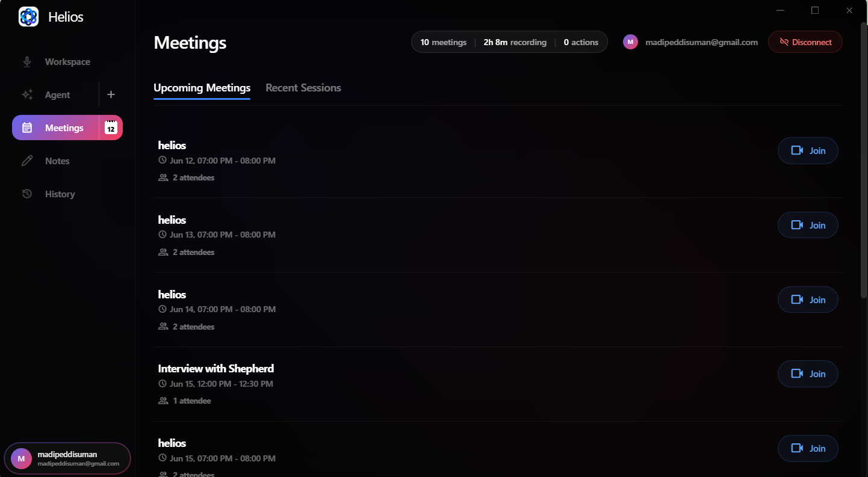Click the "0 actions" stat
The width and height of the screenshot is (868, 477).
pos(581,42)
